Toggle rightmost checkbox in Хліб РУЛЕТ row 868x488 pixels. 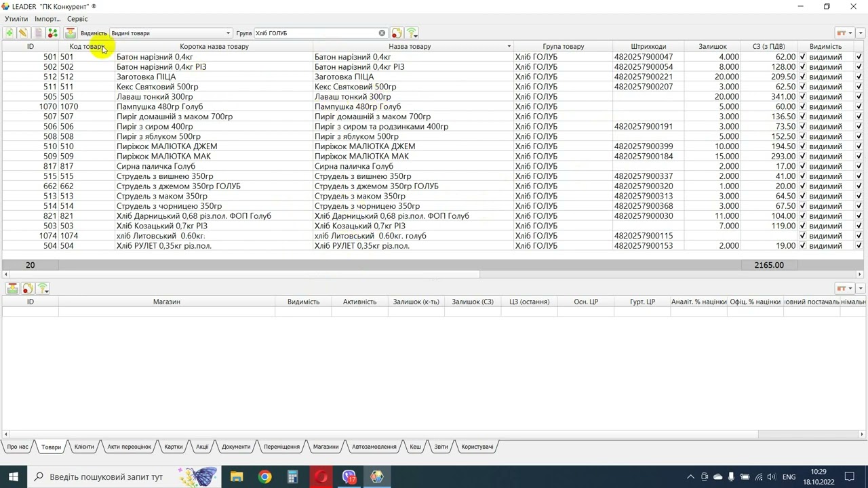859,245
